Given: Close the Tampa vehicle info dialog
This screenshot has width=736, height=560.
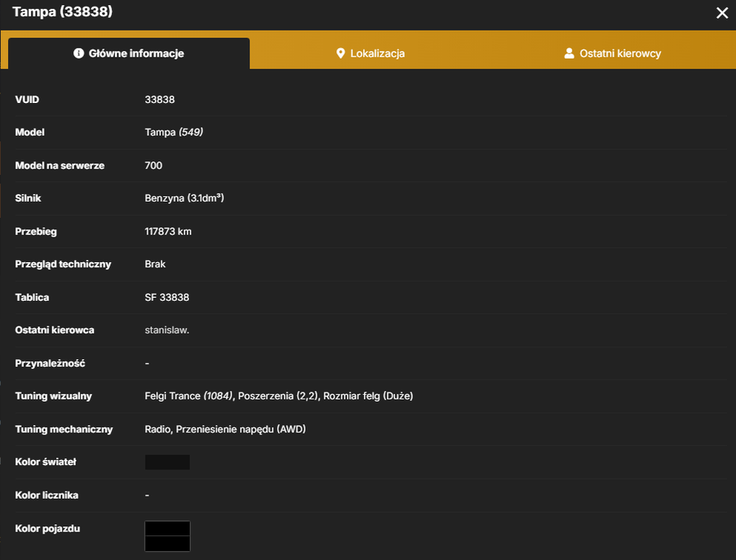Looking at the screenshot, I should point(722,13).
